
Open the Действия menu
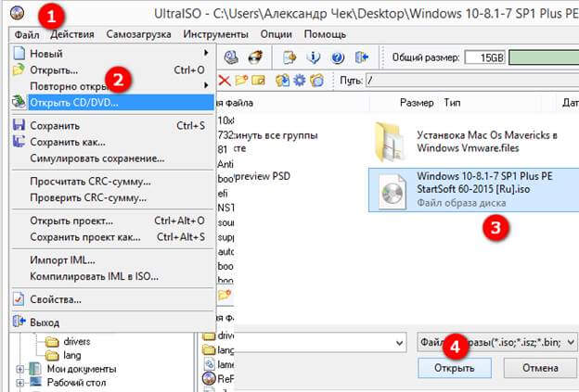coord(72,34)
